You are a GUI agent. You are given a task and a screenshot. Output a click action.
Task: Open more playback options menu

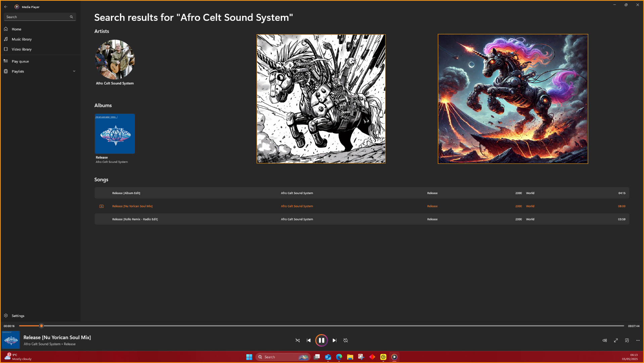[x=638, y=340]
